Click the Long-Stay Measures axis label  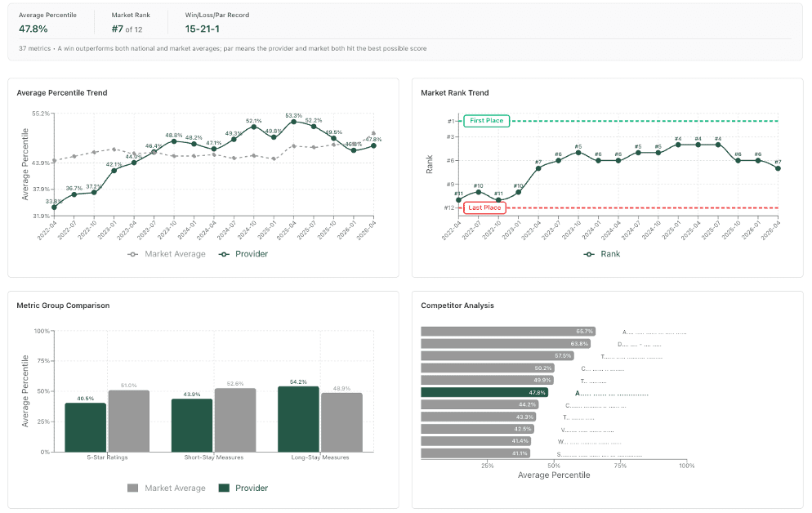pyautogui.click(x=320, y=457)
